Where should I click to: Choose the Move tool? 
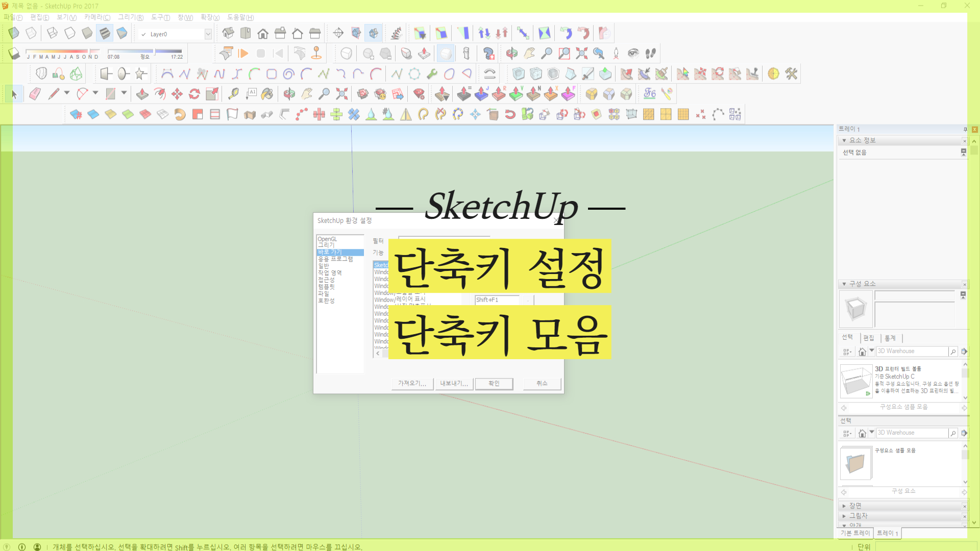tap(177, 94)
